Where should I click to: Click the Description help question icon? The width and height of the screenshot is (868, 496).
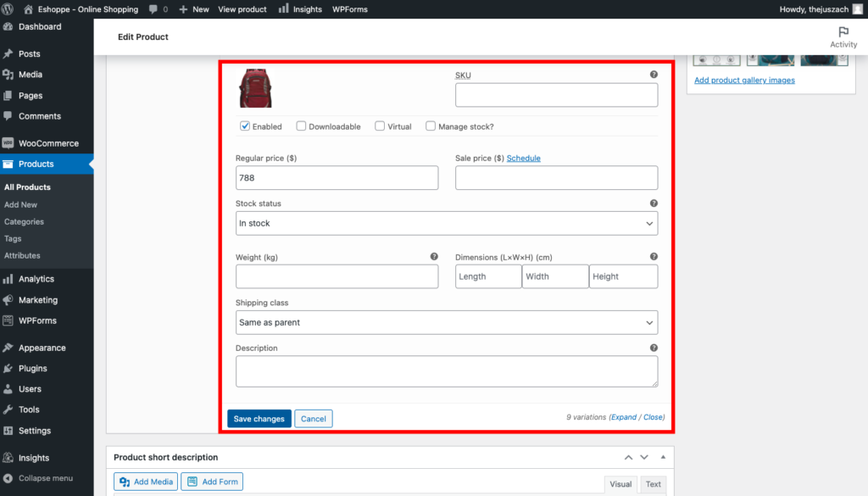click(x=654, y=348)
